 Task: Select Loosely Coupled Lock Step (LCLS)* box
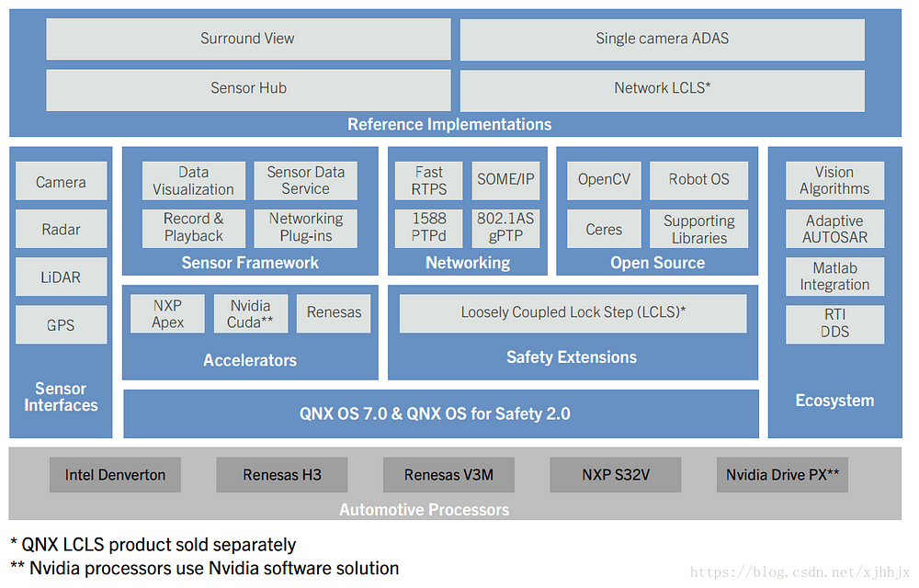(x=573, y=314)
